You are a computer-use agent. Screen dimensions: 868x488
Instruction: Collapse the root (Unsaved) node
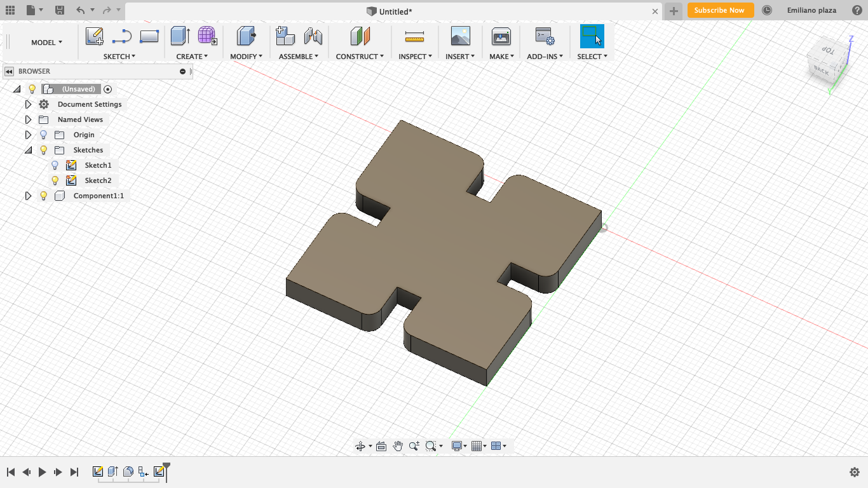point(17,89)
